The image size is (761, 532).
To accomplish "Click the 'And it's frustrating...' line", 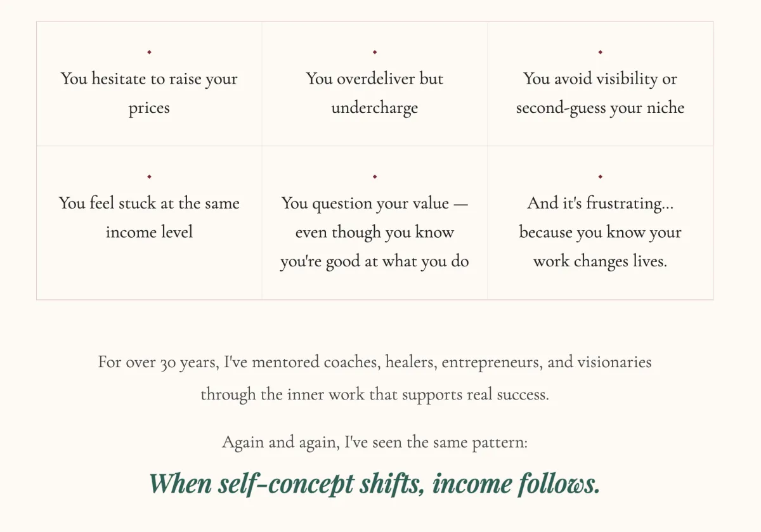I will tap(600, 204).
